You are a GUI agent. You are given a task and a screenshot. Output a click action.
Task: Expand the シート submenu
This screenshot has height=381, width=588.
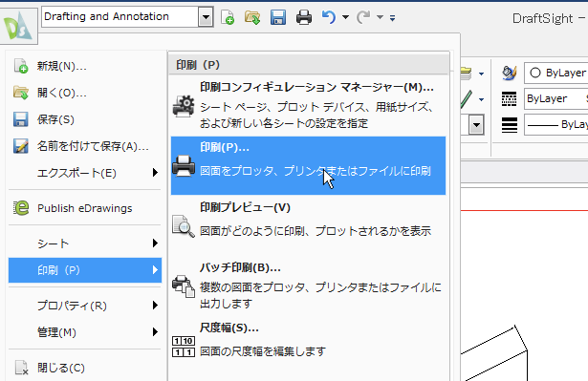pyautogui.click(x=85, y=243)
